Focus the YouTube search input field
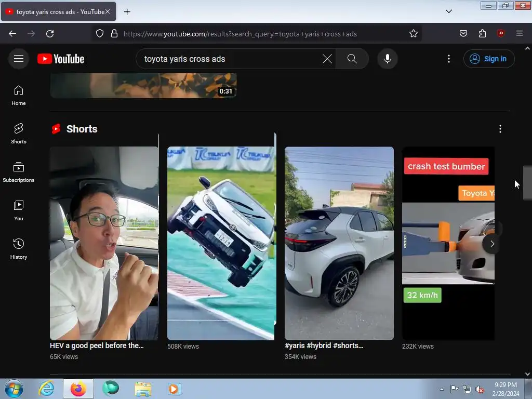This screenshot has height=399, width=532. point(231,59)
